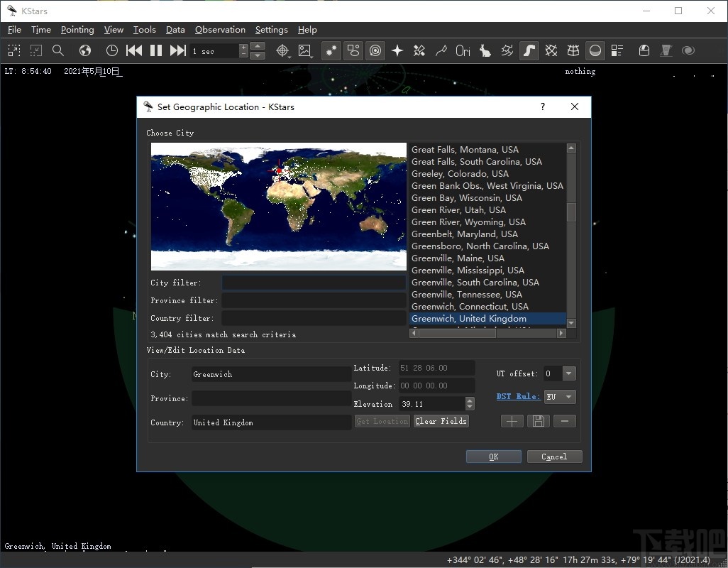Pause the simulation clock
The image size is (728, 568).
156,50
